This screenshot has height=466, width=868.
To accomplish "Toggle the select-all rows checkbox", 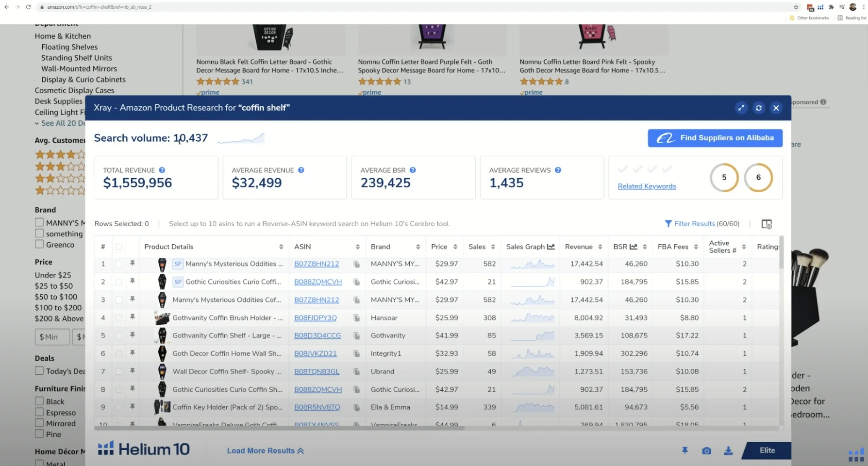I will [118, 247].
